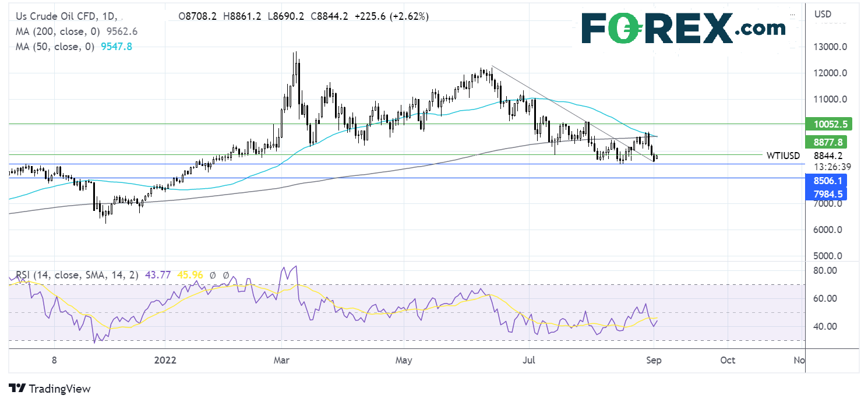Click the WTIUSD symbol label

point(784,156)
